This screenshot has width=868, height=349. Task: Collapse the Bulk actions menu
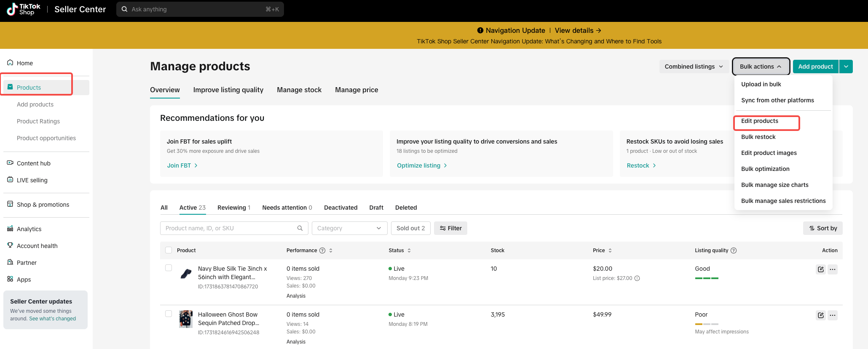(761, 67)
